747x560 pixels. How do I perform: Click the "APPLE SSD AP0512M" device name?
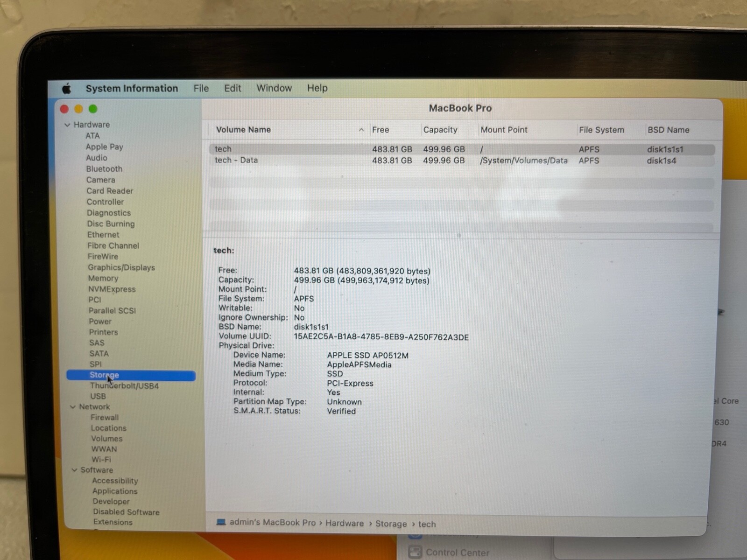[x=368, y=355]
